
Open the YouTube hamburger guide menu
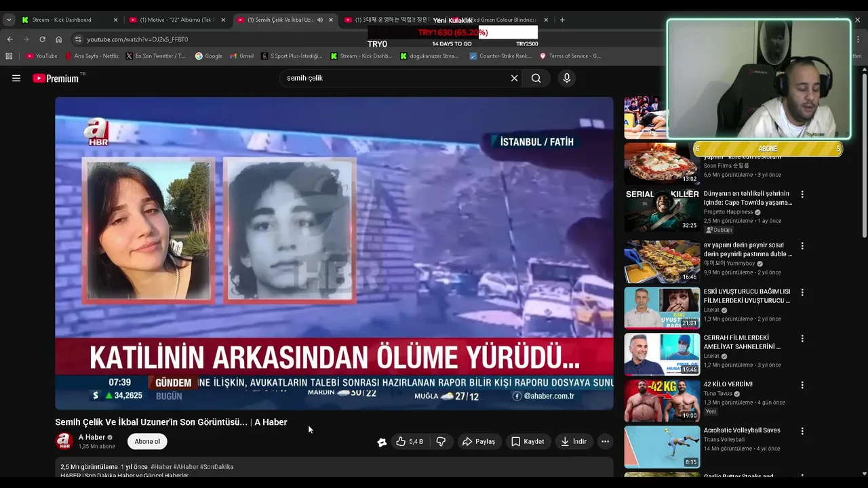16,78
